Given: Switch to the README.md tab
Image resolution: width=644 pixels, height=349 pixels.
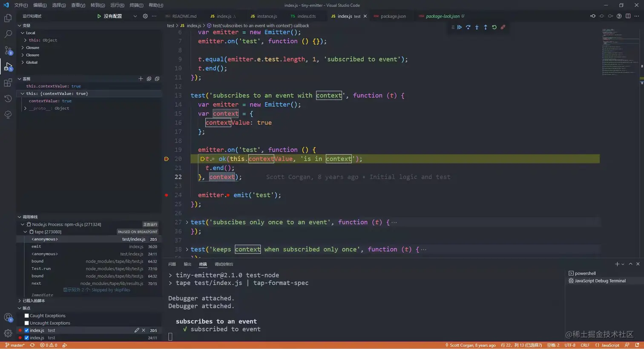Looking at the screenshot, I should 181,16.
